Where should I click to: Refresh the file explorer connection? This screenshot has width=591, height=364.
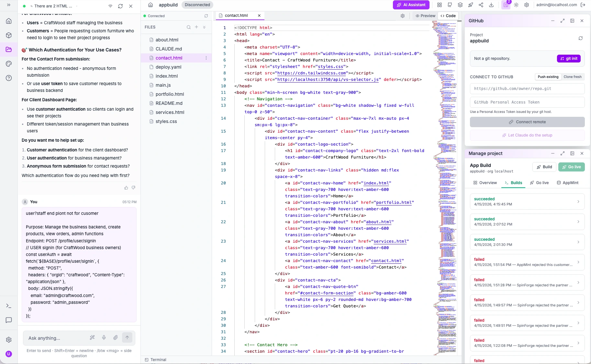pos(206,16)
